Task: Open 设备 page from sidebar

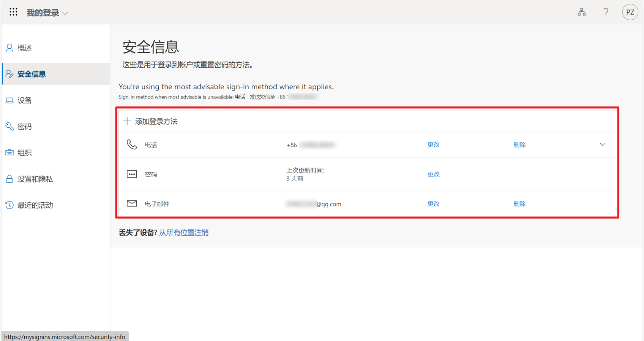Action: point(25,100)
